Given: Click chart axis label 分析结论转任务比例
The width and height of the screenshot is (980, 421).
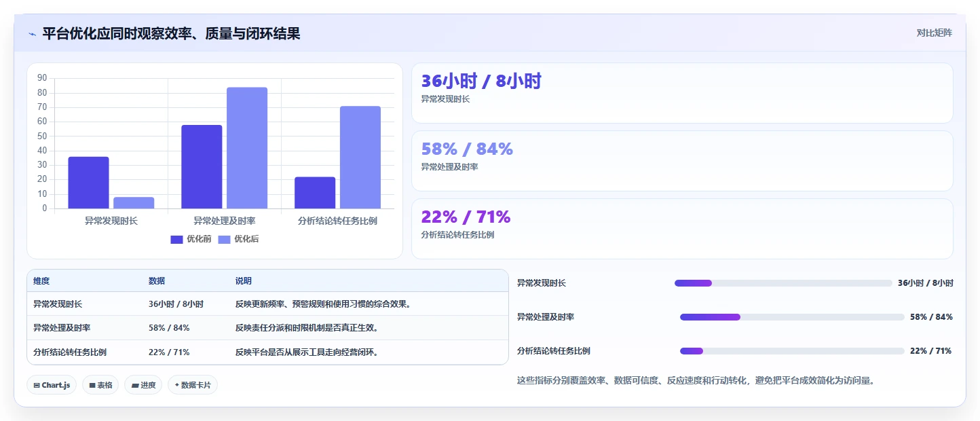Looking at the screenshot, I should 338,221.
